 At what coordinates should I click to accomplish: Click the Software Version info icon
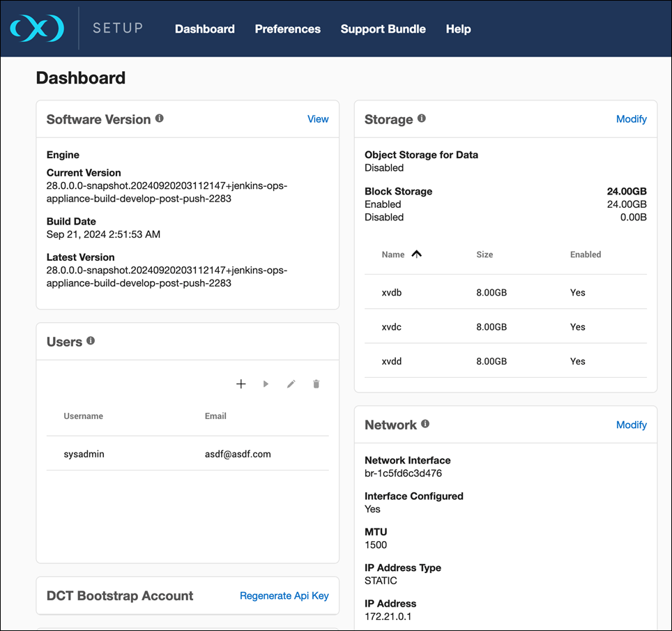click(160, 119)
